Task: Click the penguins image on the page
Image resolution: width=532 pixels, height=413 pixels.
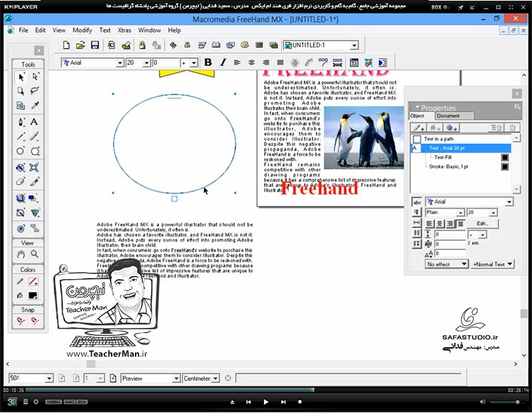Action: coord(364,138)
